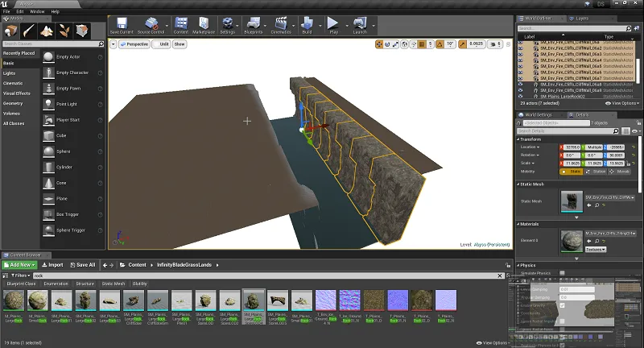Collapse the Transform section
Screen dimensions: 644x348
click(518, 139)
